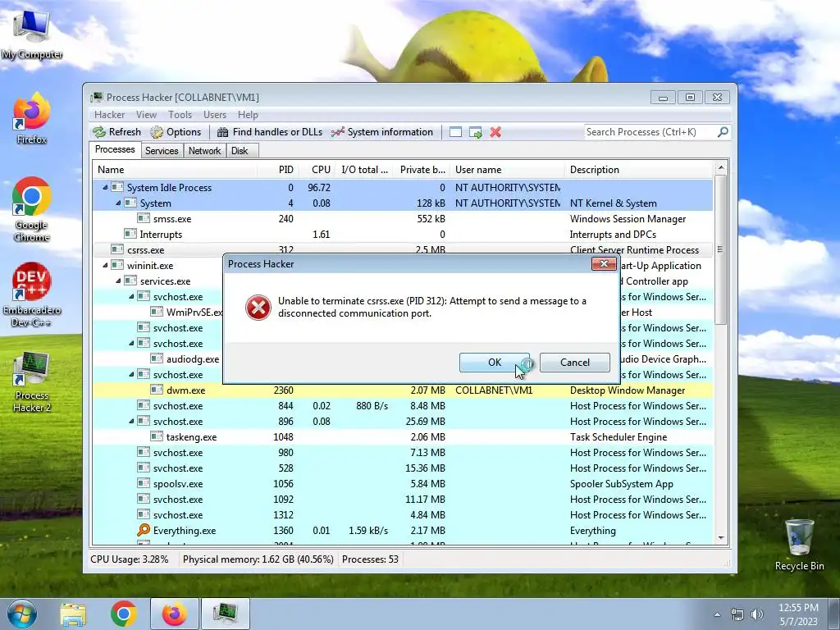Click the Search Processes field
Screen dimensions: 840x630
[x=650, y=132]
